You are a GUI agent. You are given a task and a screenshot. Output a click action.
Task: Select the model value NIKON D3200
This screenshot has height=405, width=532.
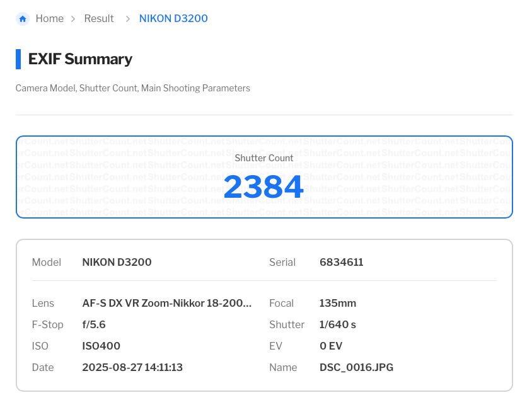117,263
